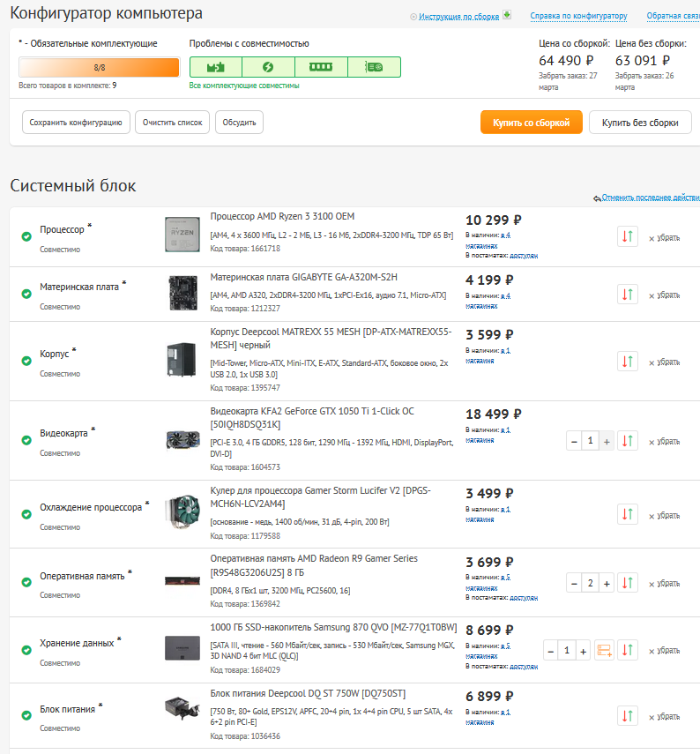
Task: Click RAM quantity field showing 2
Action: [x=591, y=583]
